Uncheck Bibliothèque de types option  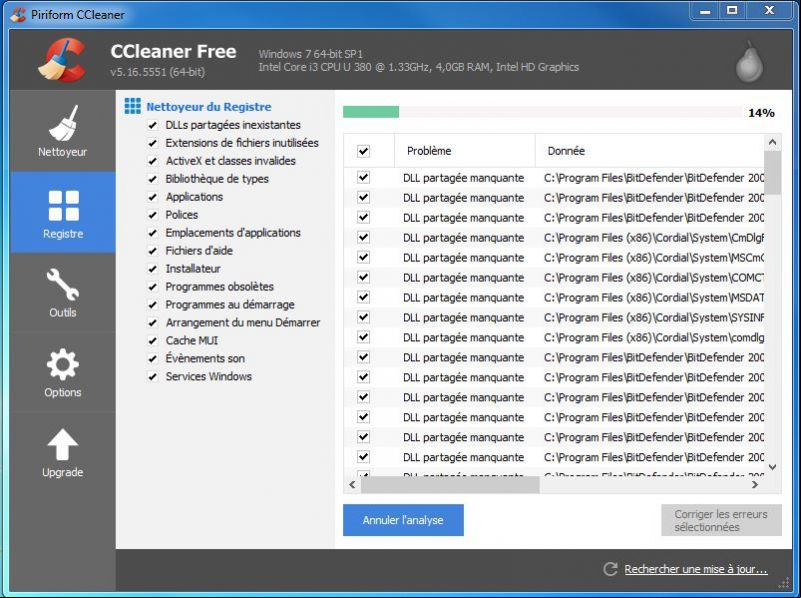pyautogui.click(x=152, y=179)
